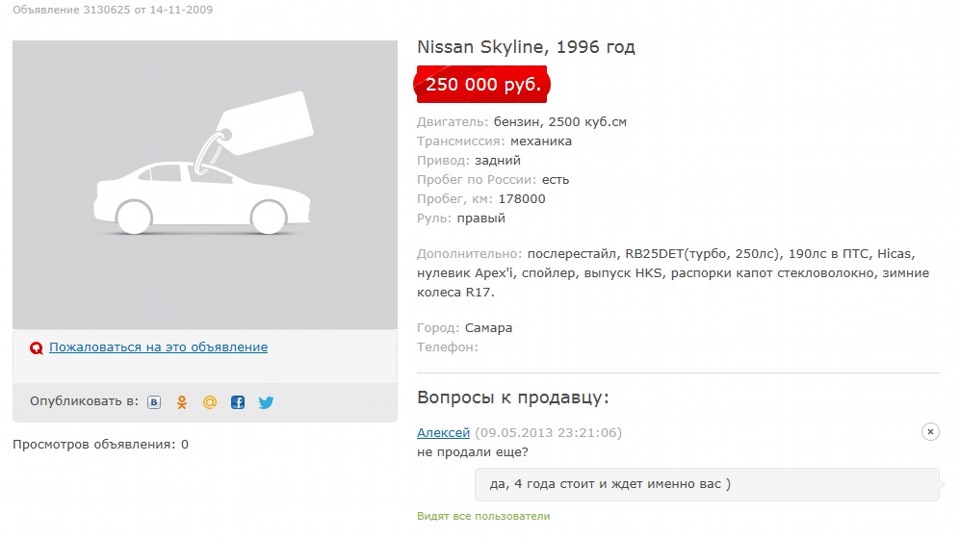Click the 'Вопросы к продавцу' heading
The height and width of the screenshot is (539, 960).
click(x=512, y=397)
